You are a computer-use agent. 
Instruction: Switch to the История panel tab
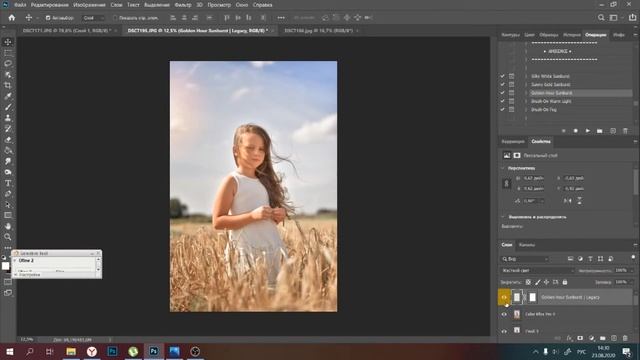571,35
